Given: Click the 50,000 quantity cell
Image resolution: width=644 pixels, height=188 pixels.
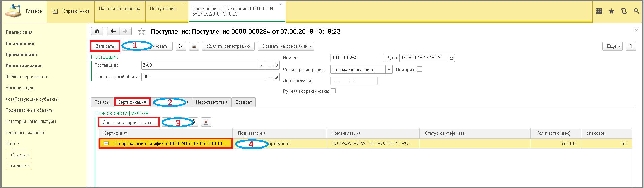Looking at the screenshot, I should [x=556, y=143].
